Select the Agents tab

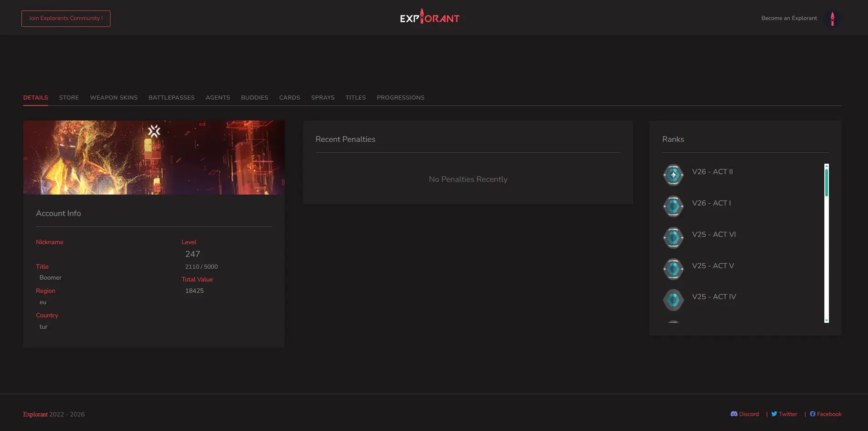point(218,98)
